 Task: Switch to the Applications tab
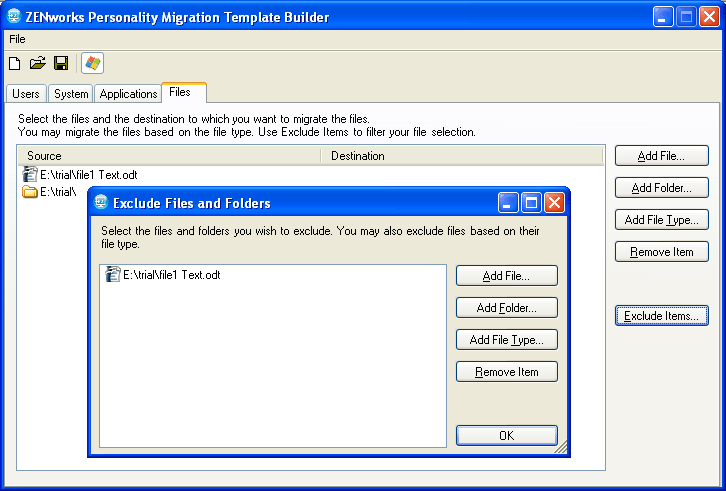click(x=128, y=94)
